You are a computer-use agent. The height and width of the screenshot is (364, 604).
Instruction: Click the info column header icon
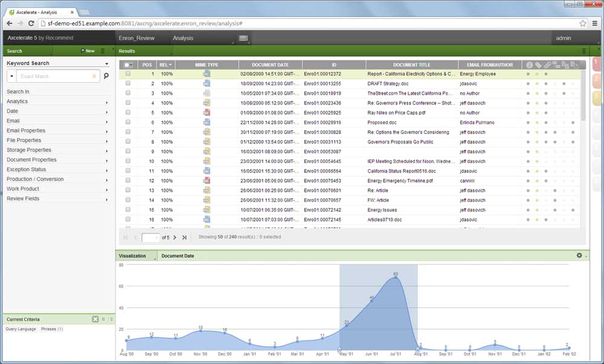[529, 65]
